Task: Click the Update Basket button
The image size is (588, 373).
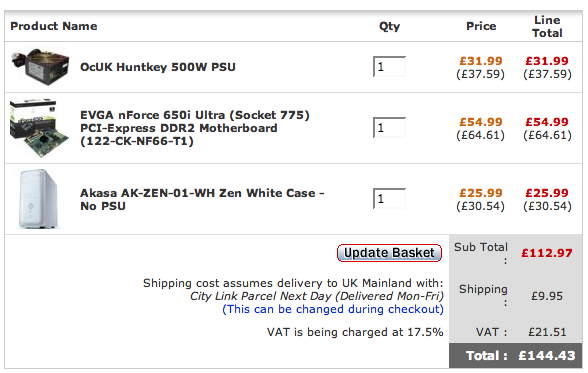Action: tap(389, 253)
